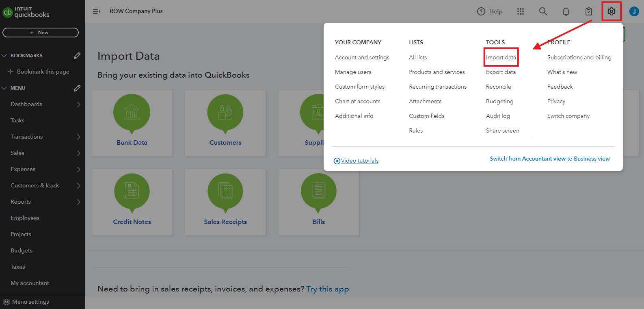The image size is (644, 309).
Task: Click the user profile avatar J
Action: pos(634,11)
